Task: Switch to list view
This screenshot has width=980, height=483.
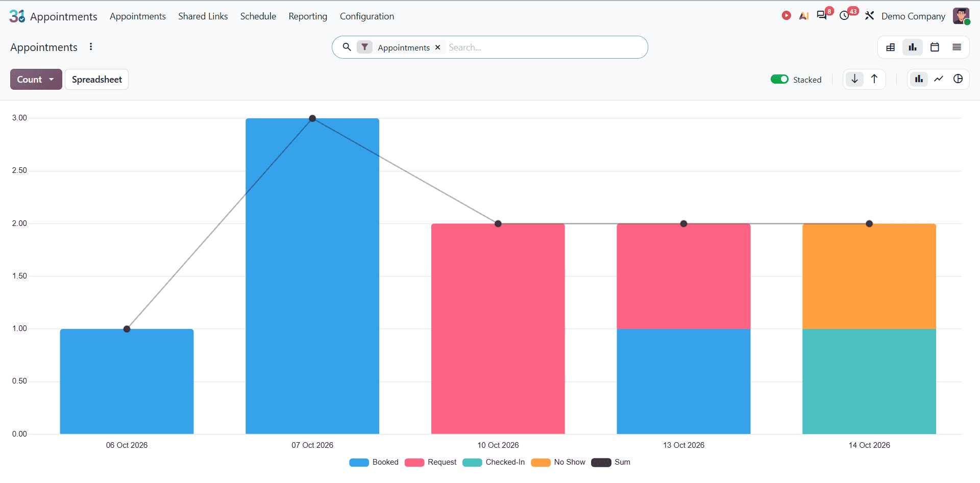Action: coord(957,47)
